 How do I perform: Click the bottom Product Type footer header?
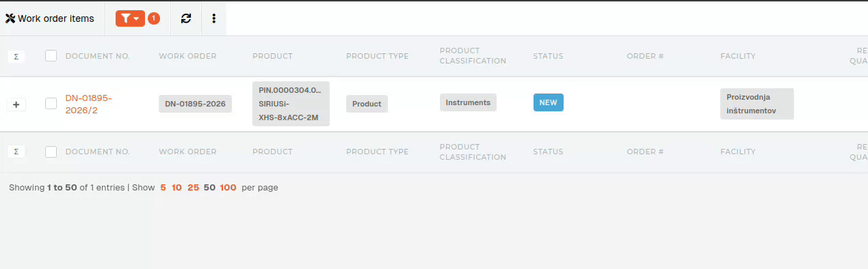[377, 152]
